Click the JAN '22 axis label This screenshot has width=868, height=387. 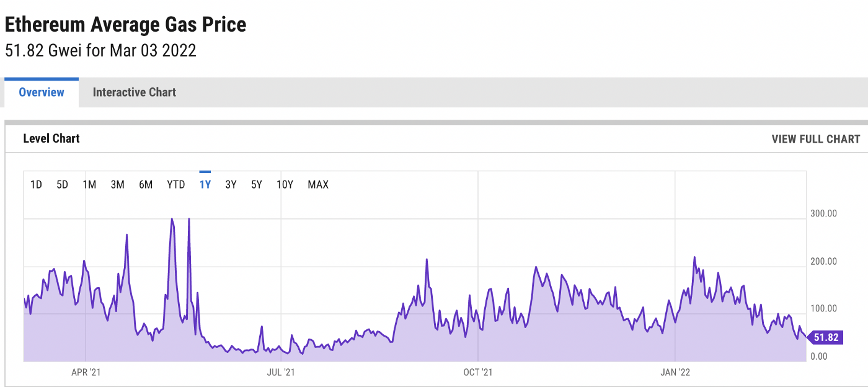[x=675, y=372]
